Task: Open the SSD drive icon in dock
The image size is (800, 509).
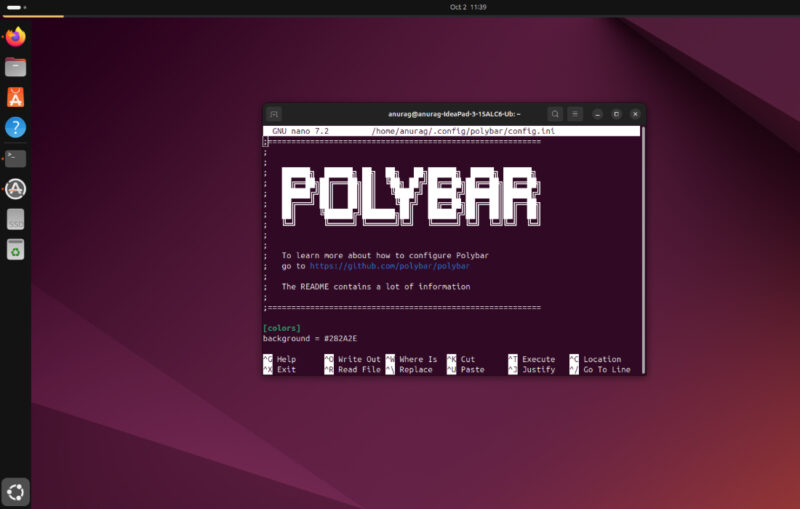Action: 15,219
